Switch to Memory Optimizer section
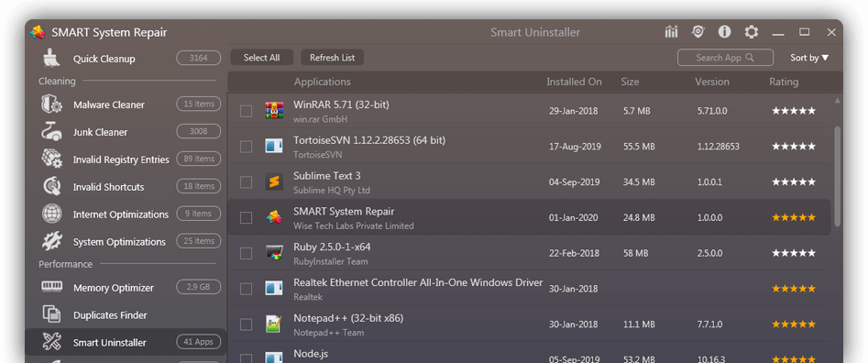This screenshot has width=868, height=363. click(126, 287)
